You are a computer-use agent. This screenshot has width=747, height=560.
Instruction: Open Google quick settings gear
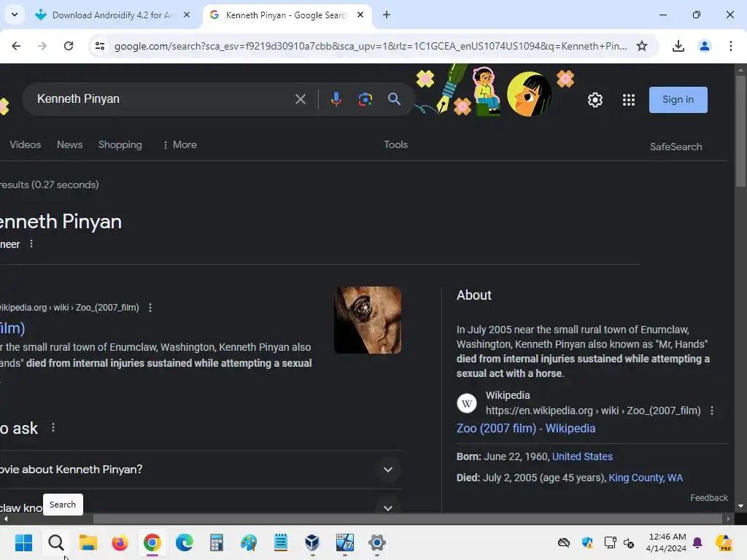tap(595, 99)
